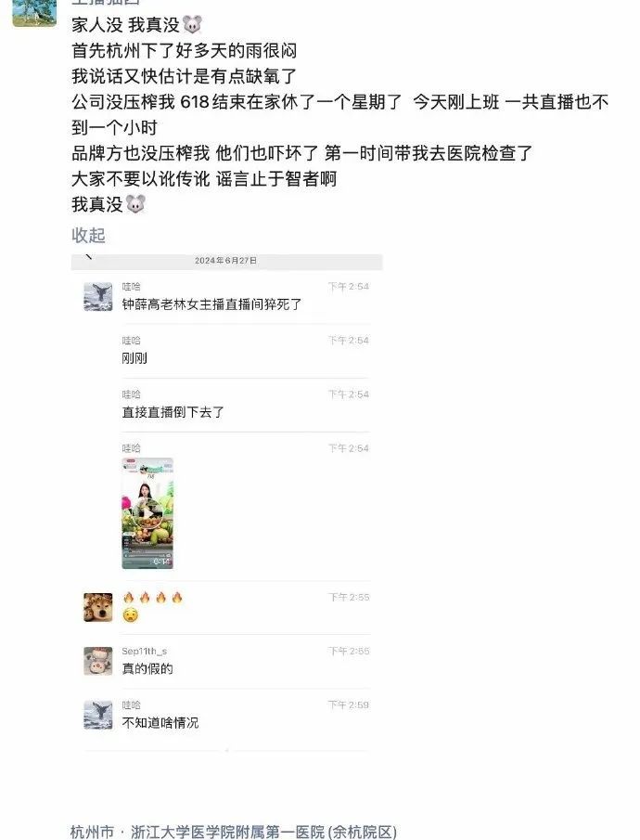Tap whale avatar beside 不知道啥情况 message
Viewport: 640px width, 840px height.
coord(98,715)
